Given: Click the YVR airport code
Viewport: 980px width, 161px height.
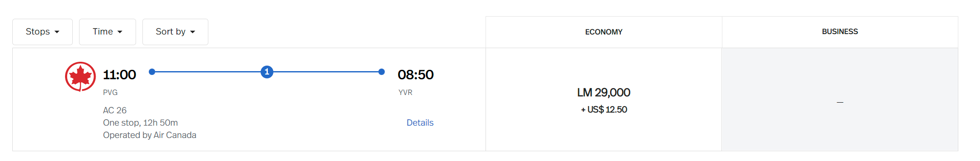Looking at the screenshot, I should click(405, 92).
